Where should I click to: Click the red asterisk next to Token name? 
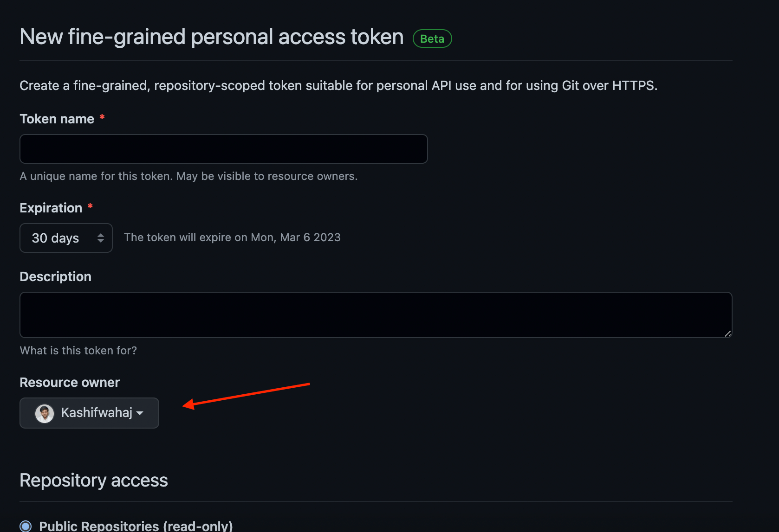pyautogui.click(x=102, y=117)
